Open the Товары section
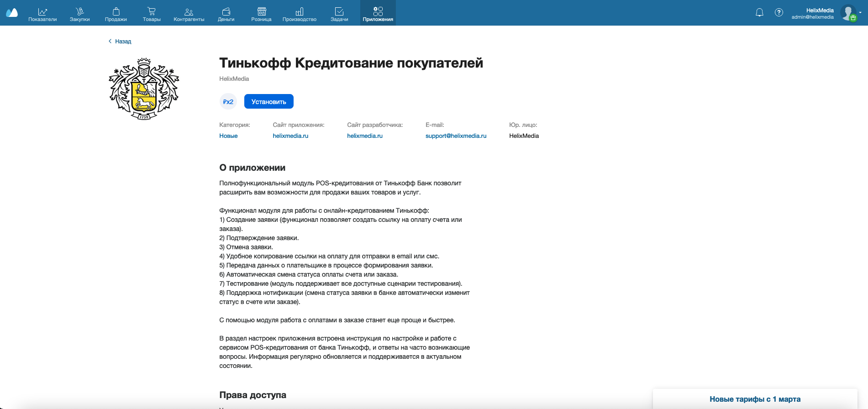 tap(152, 15)
